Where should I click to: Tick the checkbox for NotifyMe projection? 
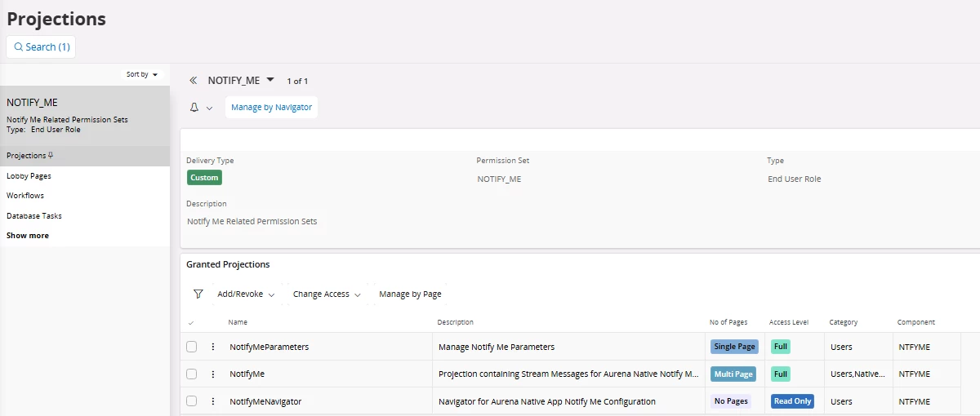click(x=192, y=374)
